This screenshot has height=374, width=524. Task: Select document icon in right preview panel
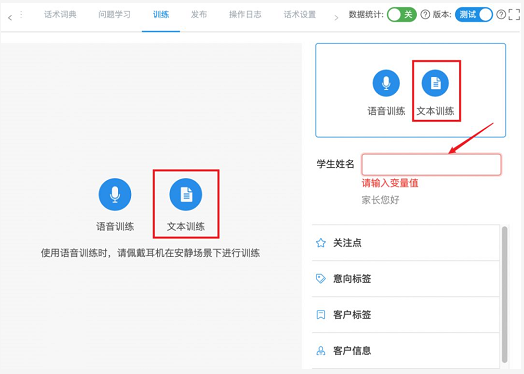click(x=435, y=83)
